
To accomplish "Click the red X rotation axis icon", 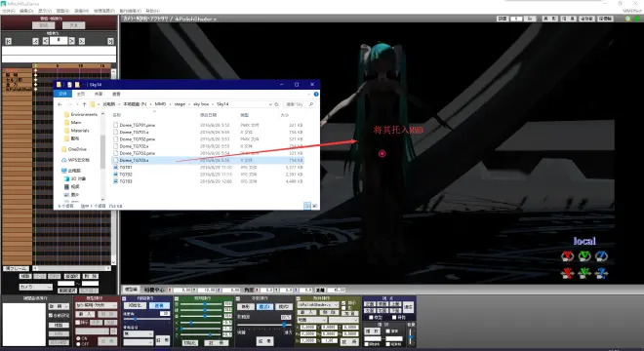I will coord(567,256).
